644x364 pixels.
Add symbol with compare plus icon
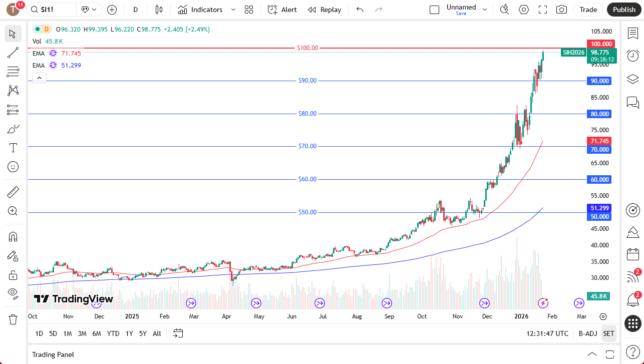[112, 10]
